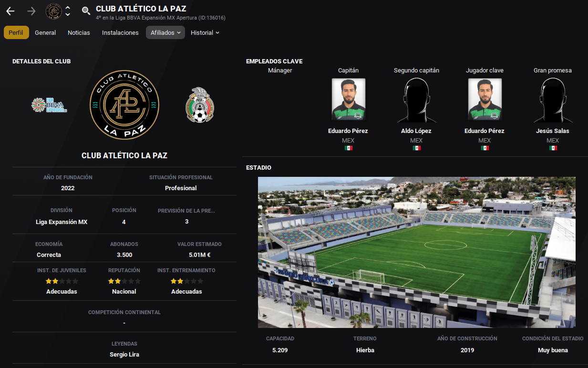Image resolution: width=588 pixels, height=368 pixels.
Task: Open the Noticias tab
Action: [x=79, y=32]
